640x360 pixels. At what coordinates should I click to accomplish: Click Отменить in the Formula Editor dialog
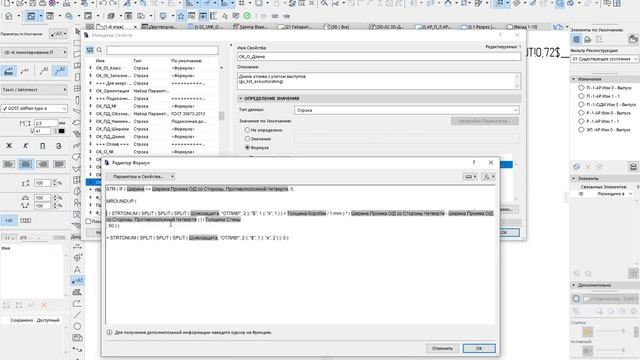(x=442, y=348)
